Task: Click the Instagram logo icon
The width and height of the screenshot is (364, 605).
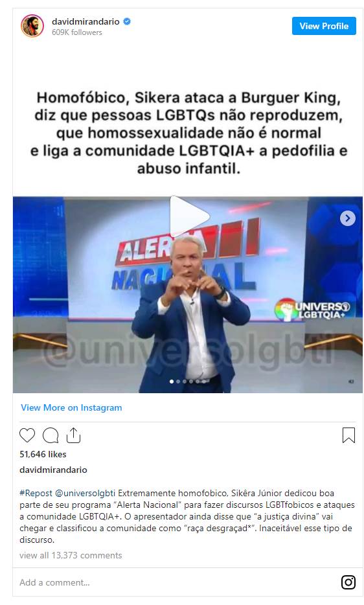Action: [348, 582]
